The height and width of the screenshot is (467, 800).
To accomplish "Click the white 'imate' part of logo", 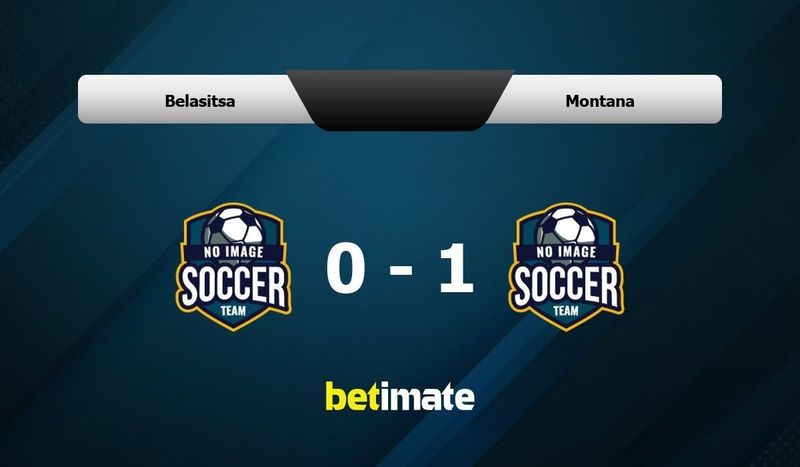I will (x=428, y=397).
